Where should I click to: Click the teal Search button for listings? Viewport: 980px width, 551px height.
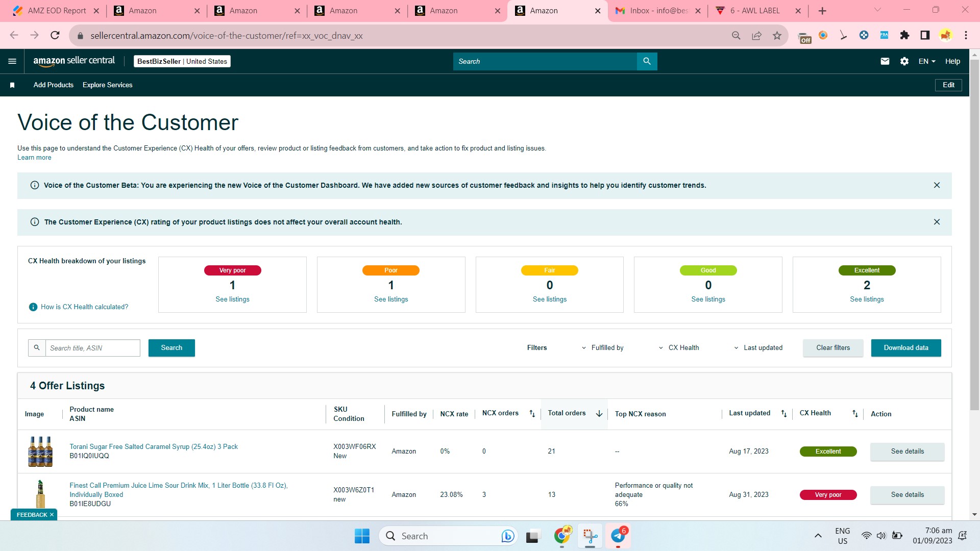point(171,348)
